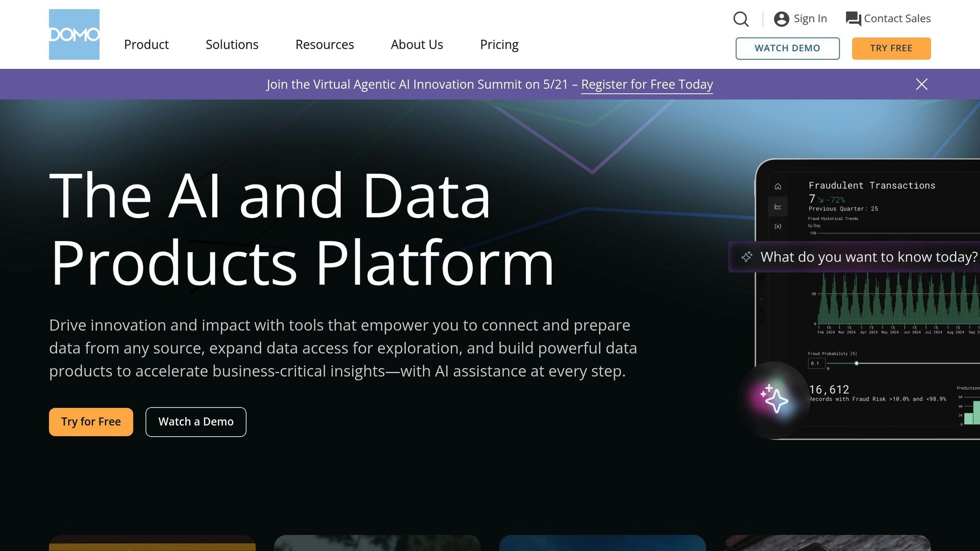Click the Fraud Probability slider handle

click(857, 364)
